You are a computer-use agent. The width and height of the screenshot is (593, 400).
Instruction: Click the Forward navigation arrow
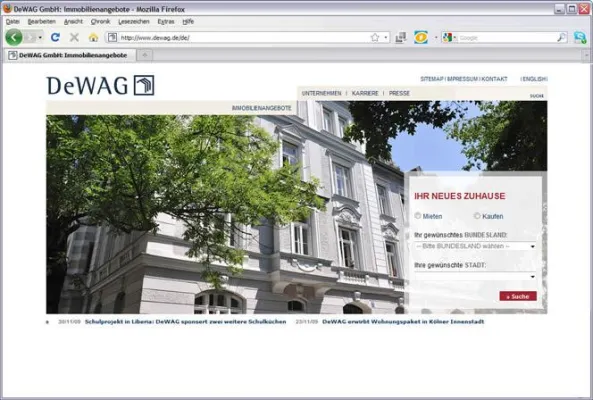tap(30, 37)
